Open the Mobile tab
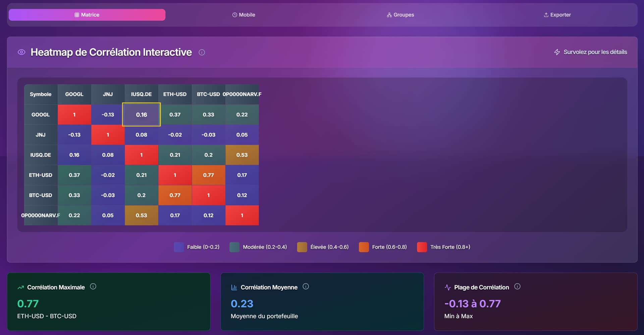 point(244,15)
